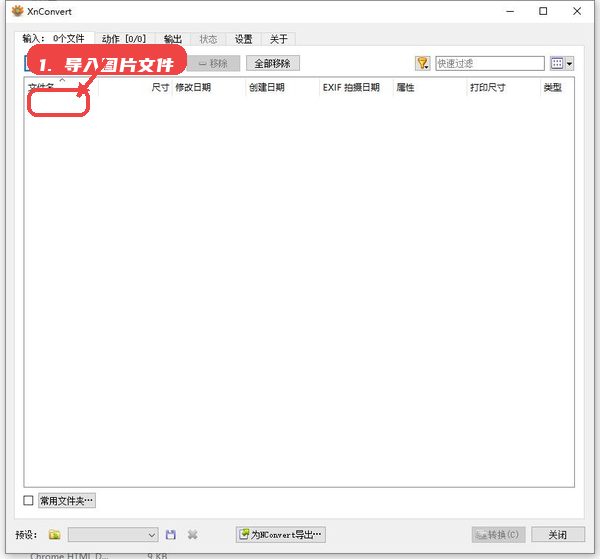600x559 pixels.
Task: Click the save preset floppy icon
Action: pos(171,535)
